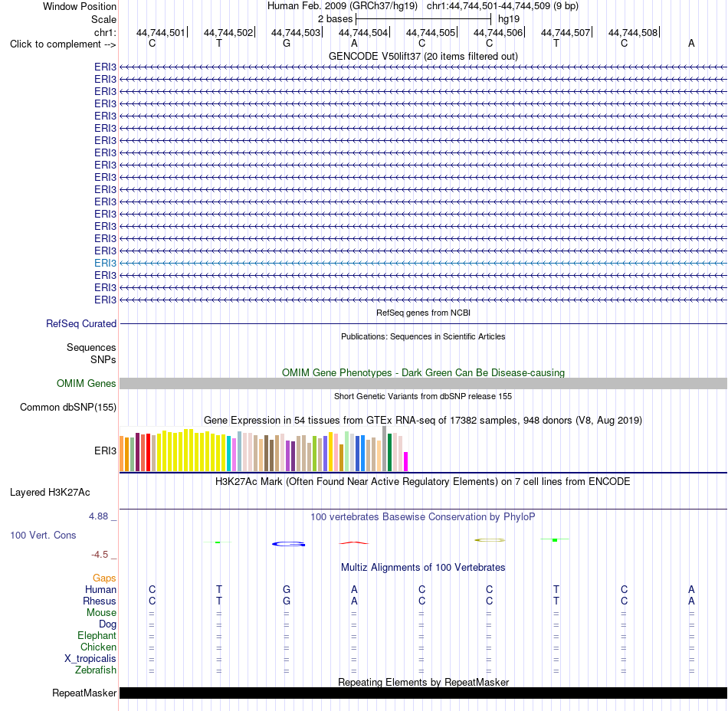Click 'Publications: Sequences in Scientific Articles' title
This screenshot has width=728, height=711.
(x=423, y=336)
